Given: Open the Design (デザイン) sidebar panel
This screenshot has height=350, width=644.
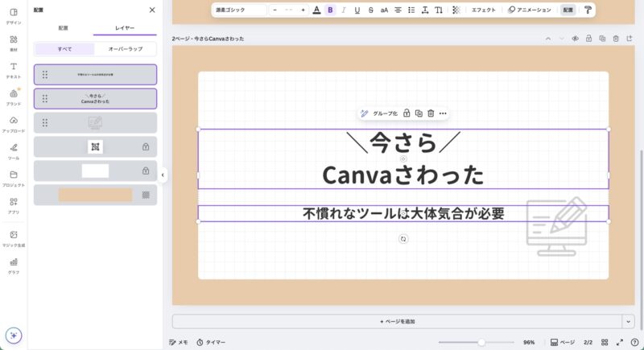Looking at the screenshot, I should coord(14,16).
